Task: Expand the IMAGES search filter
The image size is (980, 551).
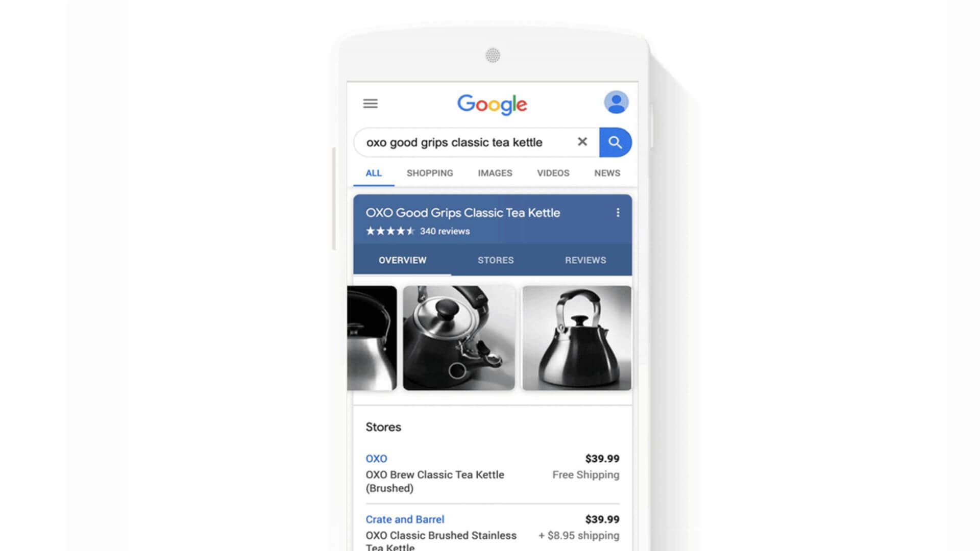Action: (x=494, y=173)
